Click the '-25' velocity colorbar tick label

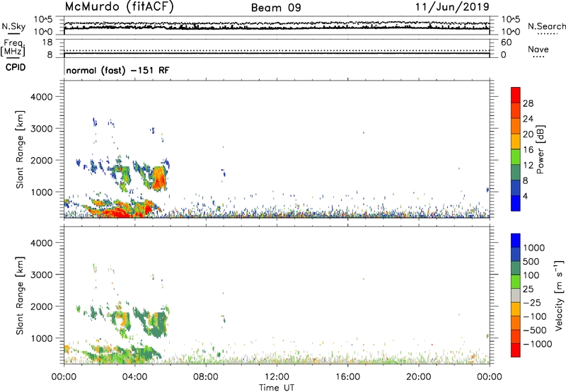coord(531,302)
